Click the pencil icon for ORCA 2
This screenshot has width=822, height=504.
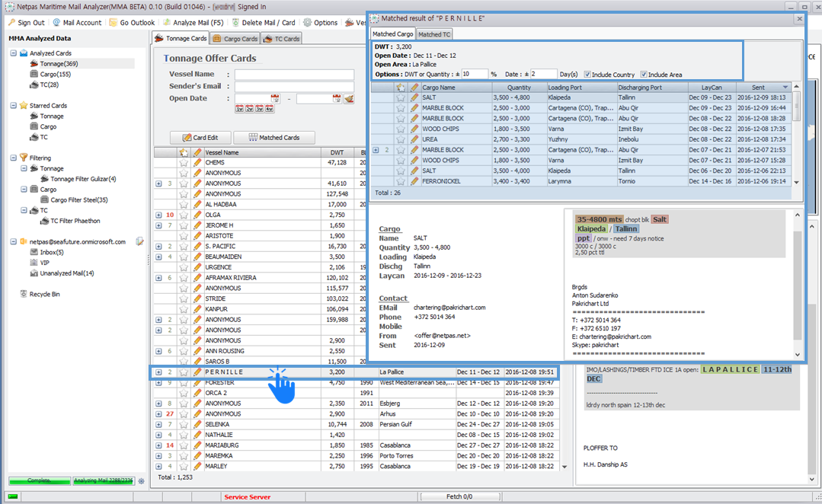coord(197,393)
